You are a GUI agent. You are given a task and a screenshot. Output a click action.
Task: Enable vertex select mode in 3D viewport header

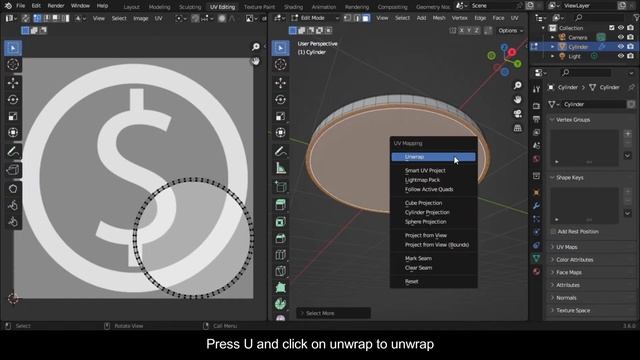pos(348,18)
